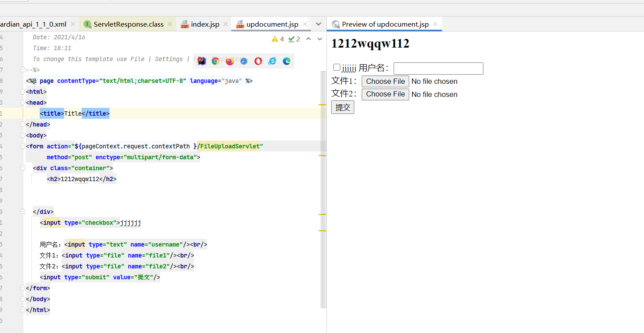The image size is (644, 333).
Task: Go to previous highlighted error arrow
Action: (x=308, y=39)
